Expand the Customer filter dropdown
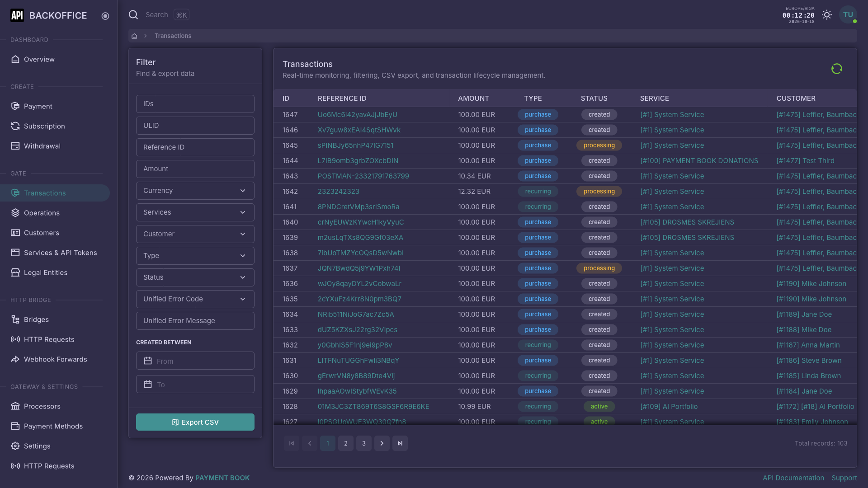 [195, 234]
